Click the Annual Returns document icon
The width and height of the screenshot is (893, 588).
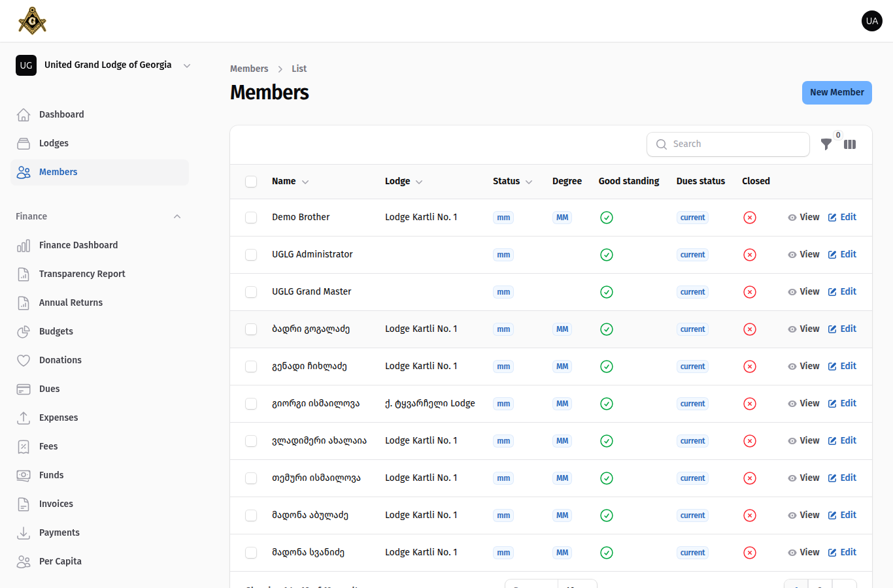(x=24, y=302)
